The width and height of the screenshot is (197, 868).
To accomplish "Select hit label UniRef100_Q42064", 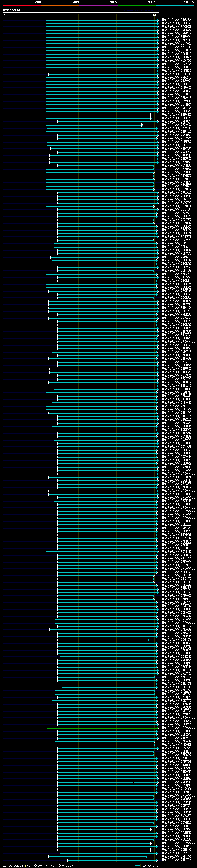I will [x=177, y=81].
